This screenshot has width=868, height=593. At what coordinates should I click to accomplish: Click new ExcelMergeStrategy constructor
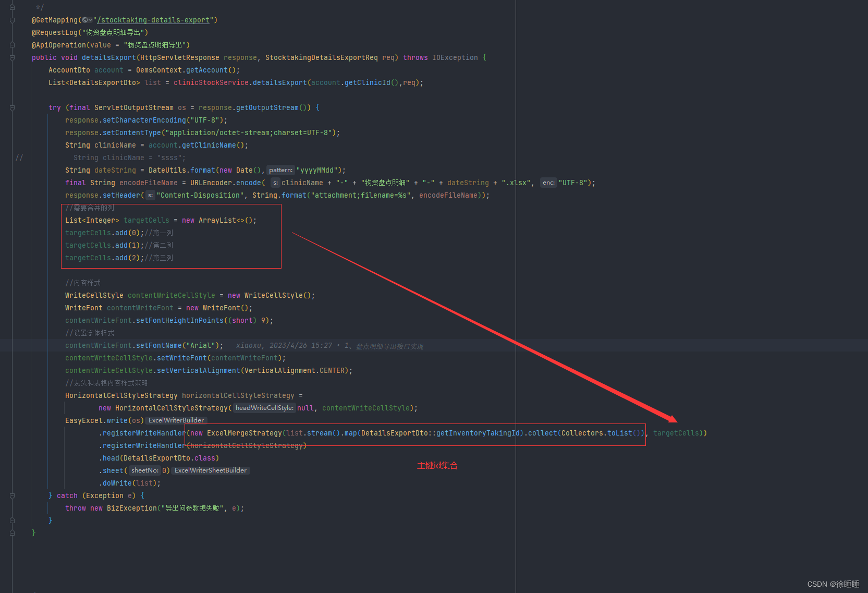tap(236, 433)
